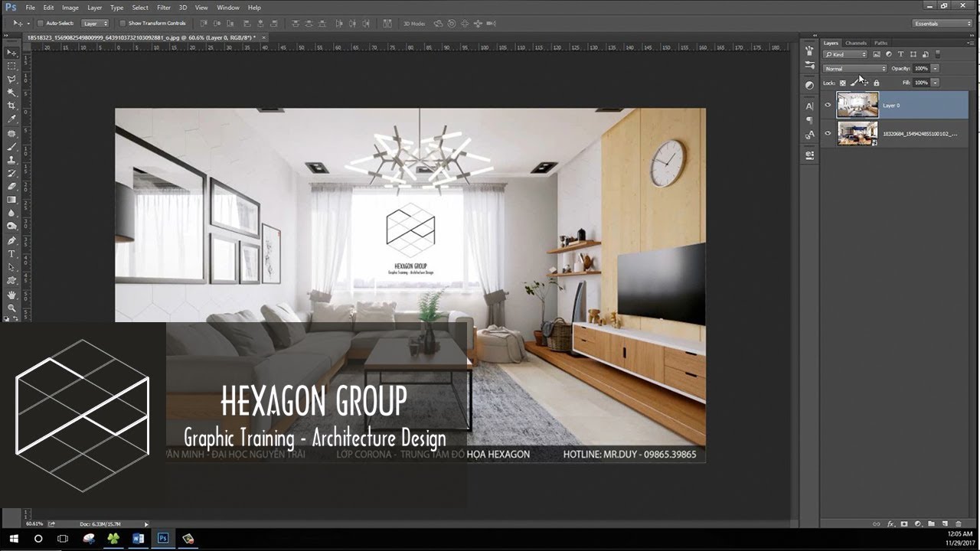Select the Eyedropper tool
This screenshot has width=980, height=551.
pyautogui.click(x=11, y=119)
